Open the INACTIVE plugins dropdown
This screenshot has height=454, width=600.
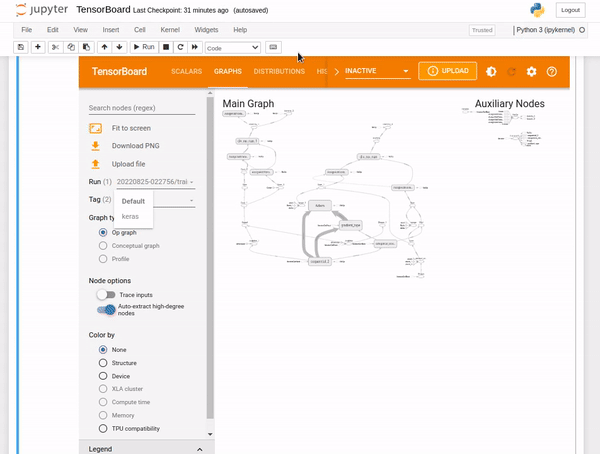pos(378,71)
